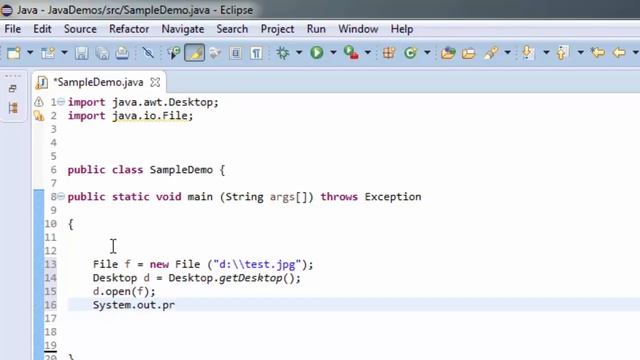Click the Save All icon

point(102,53)
